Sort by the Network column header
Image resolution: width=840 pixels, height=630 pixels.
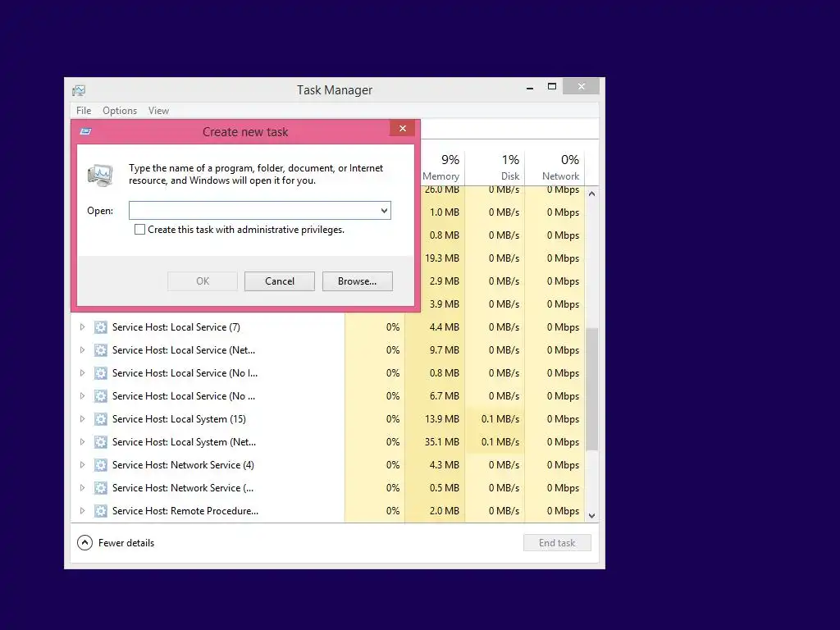pyautogui.click(x=555, y=167)
